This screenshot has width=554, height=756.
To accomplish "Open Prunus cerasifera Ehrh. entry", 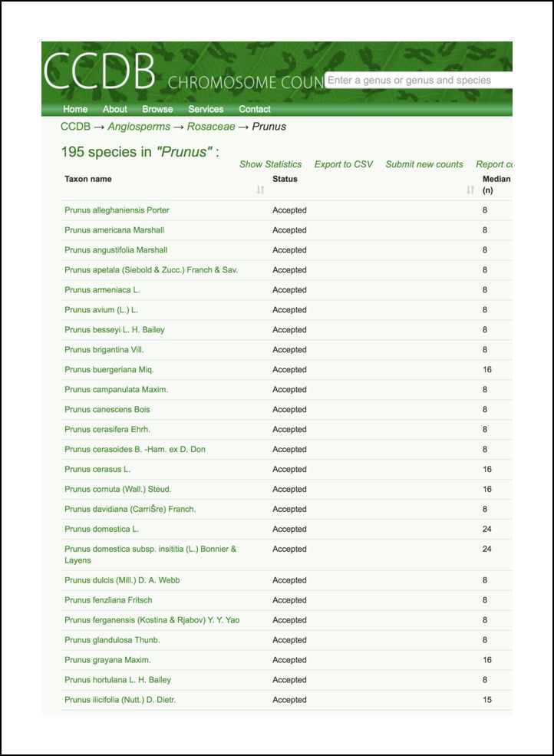I will point(107,429).
